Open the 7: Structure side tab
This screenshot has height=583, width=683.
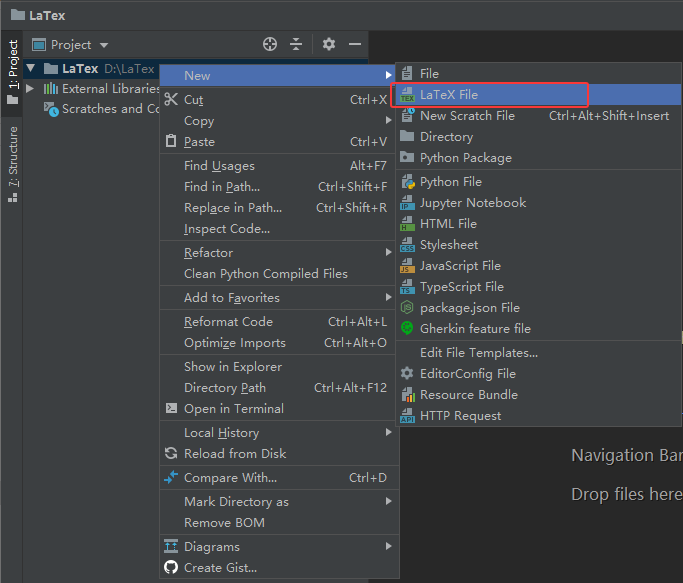pos(13,164)
